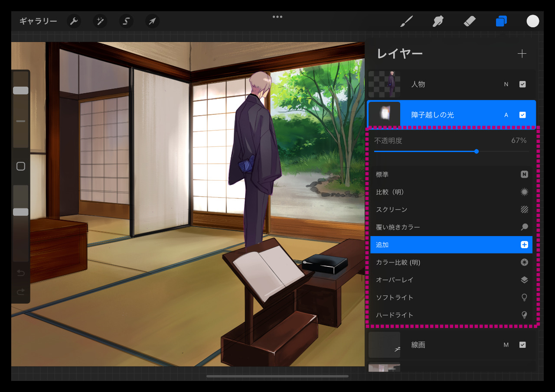Image resolution: width=555 pixels, height=392 pixels.
Task: Open the Adjustments magic wand menu
Action: pyautogui.click(x=100, y=21)
